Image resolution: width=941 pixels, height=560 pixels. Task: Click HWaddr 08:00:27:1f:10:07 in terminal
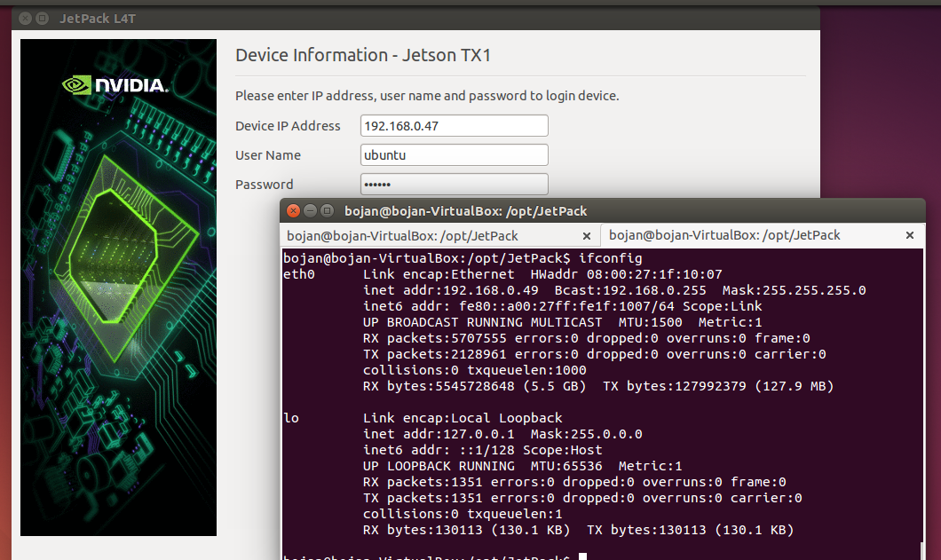tap(627, 274)
